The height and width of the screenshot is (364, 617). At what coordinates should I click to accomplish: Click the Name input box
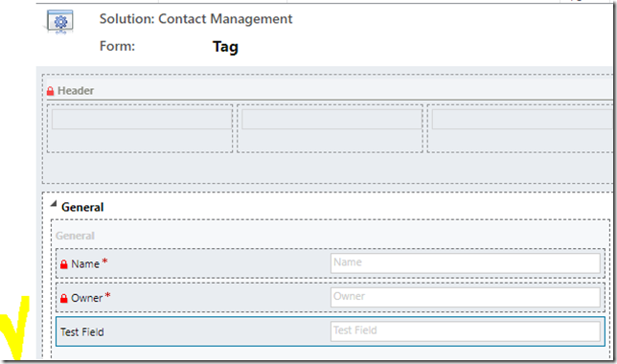[466, 262]
